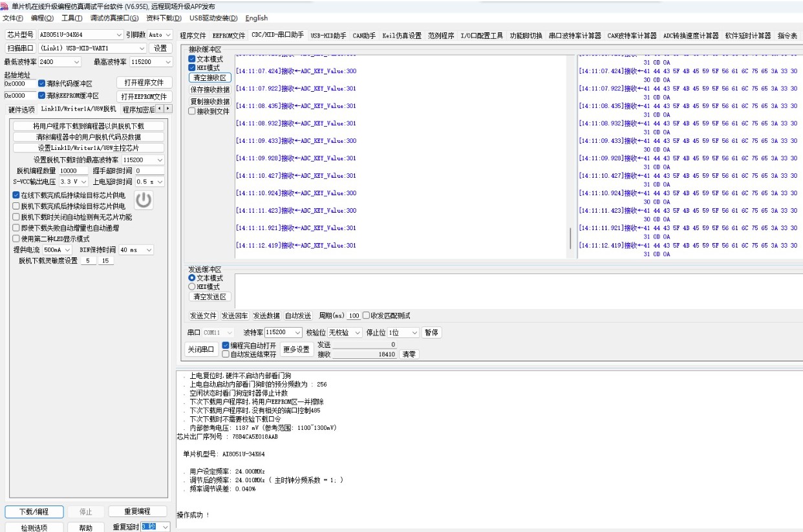Click the power toggle icon in offline panel
This screenshot has width=803, height=532.
coord(144,200)
